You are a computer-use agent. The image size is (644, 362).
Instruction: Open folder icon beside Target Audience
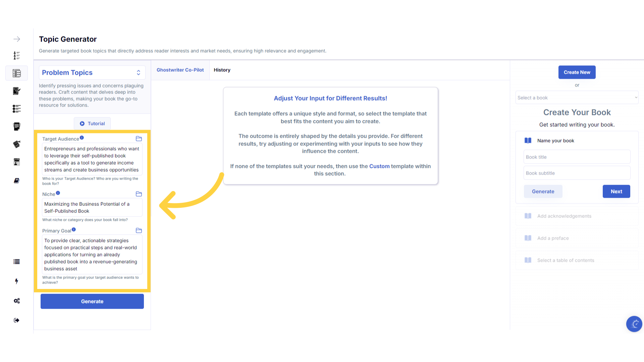(139, 139)
